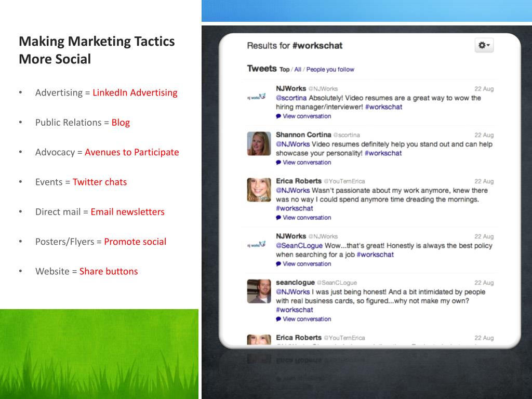Image resolution: width=532 pixels, height=399 pixels.
Task: Click slide title Making Marketing Tactics More Social
Action: click(97, 50)
